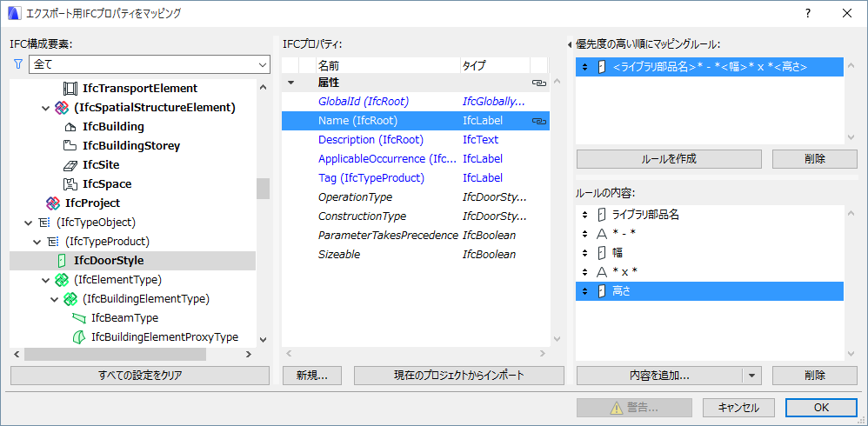The height and width of the screenshot is (426, 868).
Task: Click the IfcBeamType icon
Action: coord(79,318)
